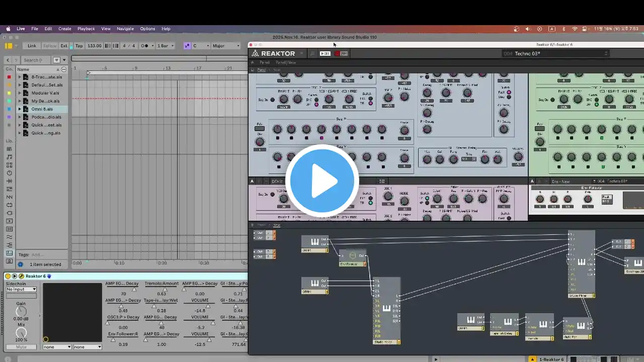Click the Tap tempo button
Screen dimensions: 644x362
click(79, 46)
